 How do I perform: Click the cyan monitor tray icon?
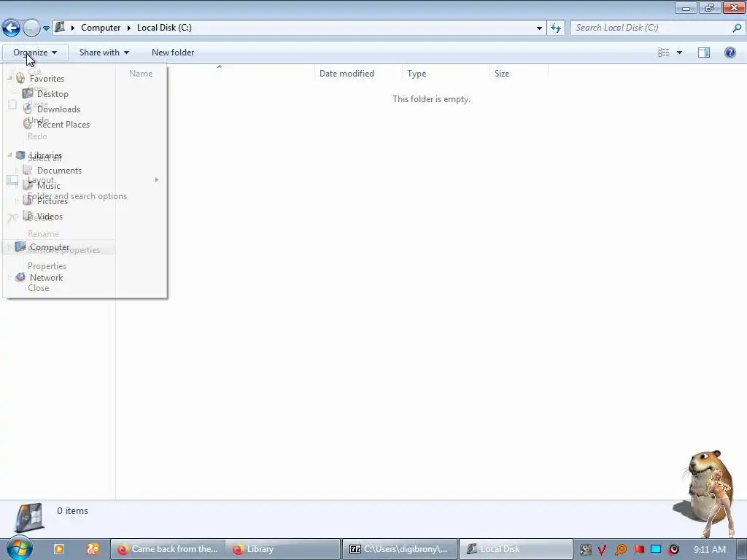[656, 550]
